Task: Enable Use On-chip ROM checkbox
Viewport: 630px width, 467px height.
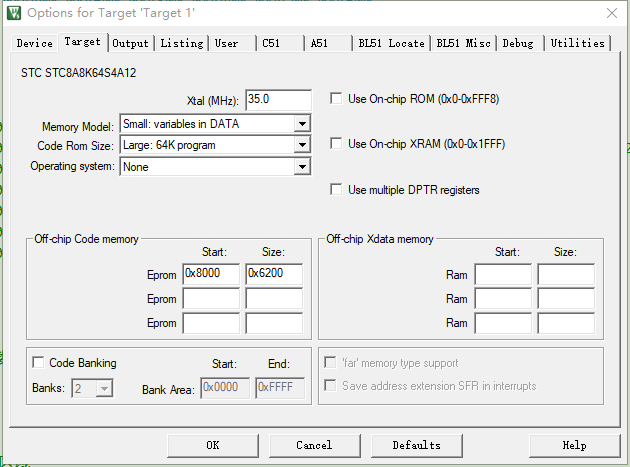Action: (x=336, y=98)
